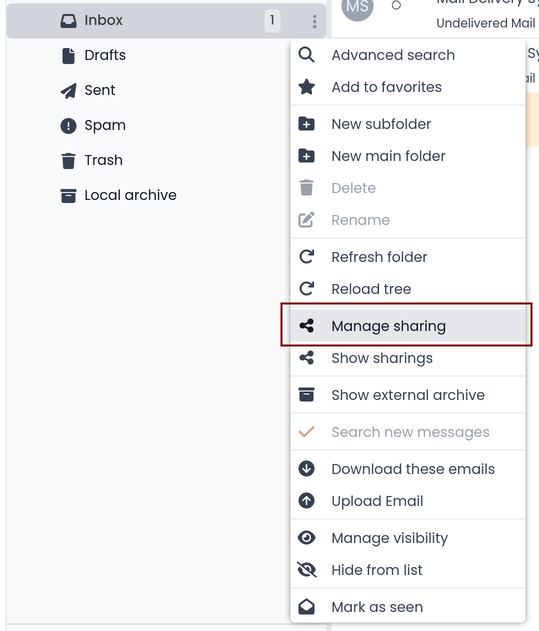Click the Advanced search magnifier icon

click(306, 55)
